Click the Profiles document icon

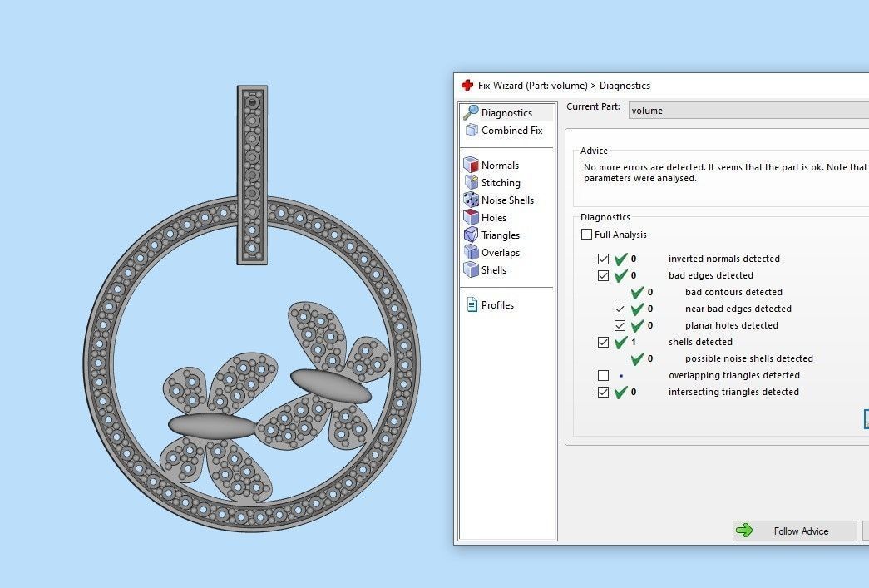pyautogui.click(x=472, y=304)
